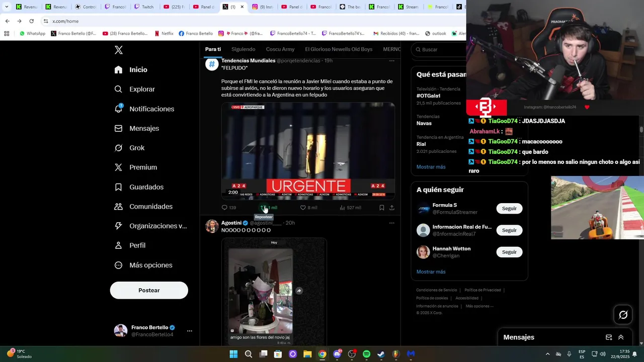Repost the Tendencias Mundiales post

pyautogui.click(x=268, y=208)
